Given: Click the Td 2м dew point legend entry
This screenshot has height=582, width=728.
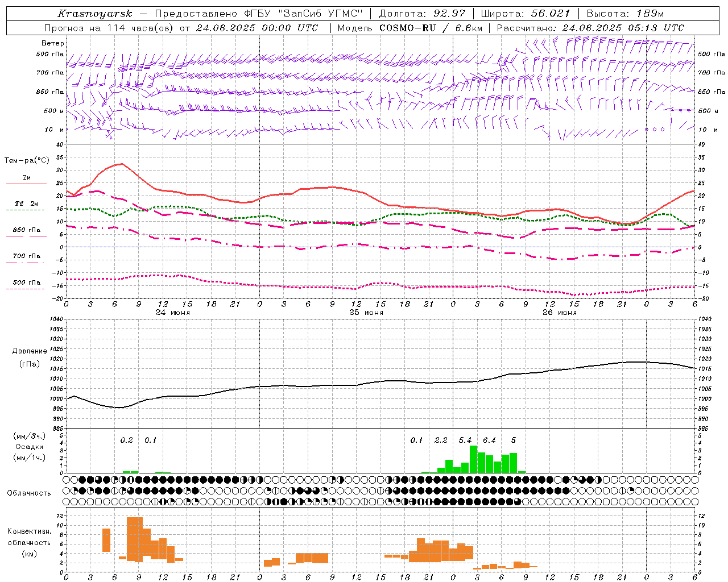Looking at the screenshot, I should (x=26, y=204).
